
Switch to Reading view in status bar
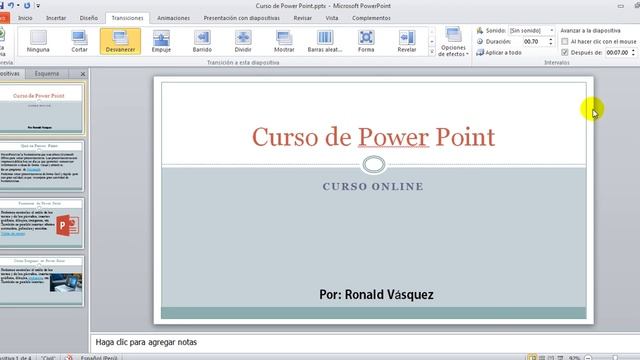pos(551,358)
